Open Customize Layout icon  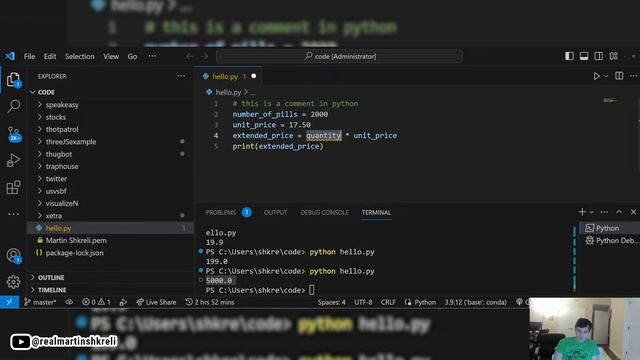click(613, 56)
